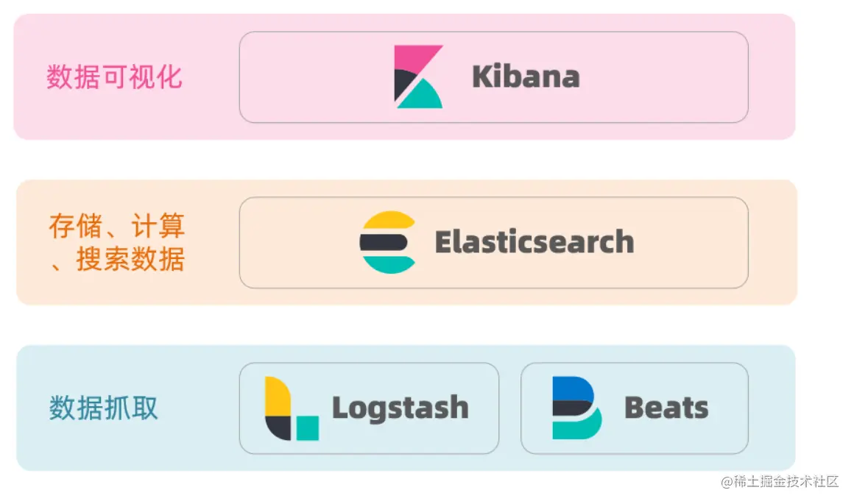Viewport: 854px width, 504px height.
Task: Click the 存储、计算 text line
Action: click(x=117, y=225)
